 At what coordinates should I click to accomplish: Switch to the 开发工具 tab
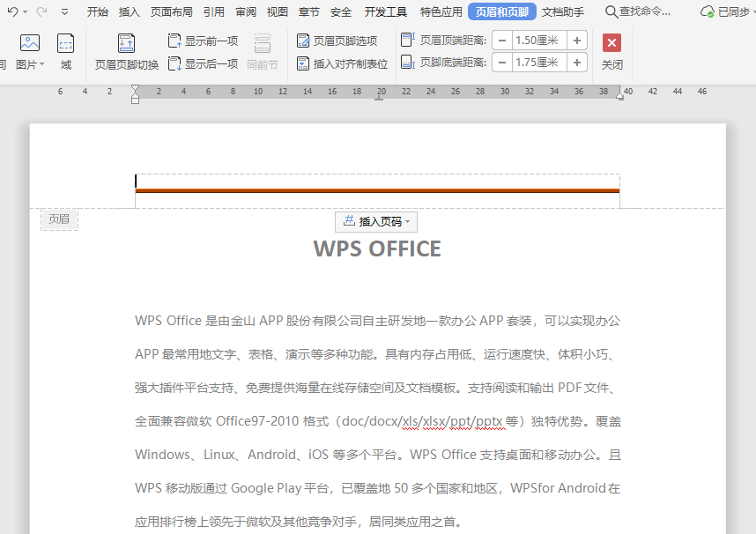[x=386, y=11]
